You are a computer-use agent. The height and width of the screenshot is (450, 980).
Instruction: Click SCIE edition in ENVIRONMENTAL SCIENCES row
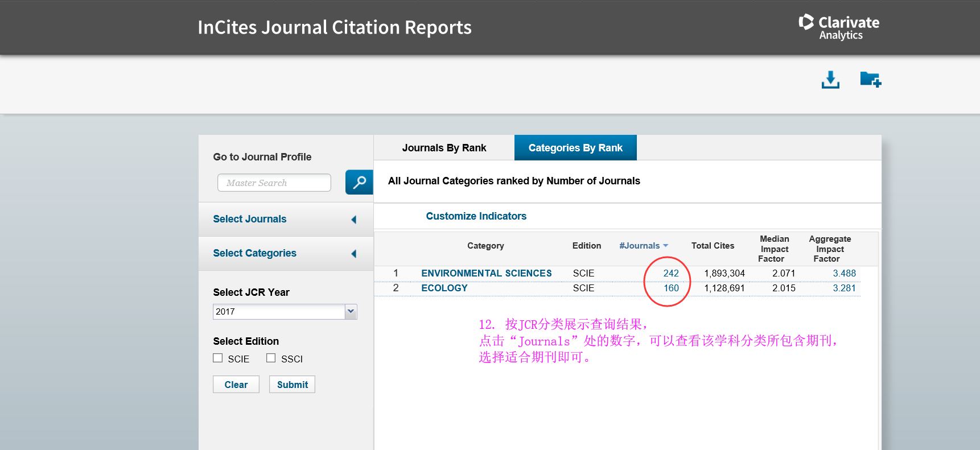coord(583,273)
